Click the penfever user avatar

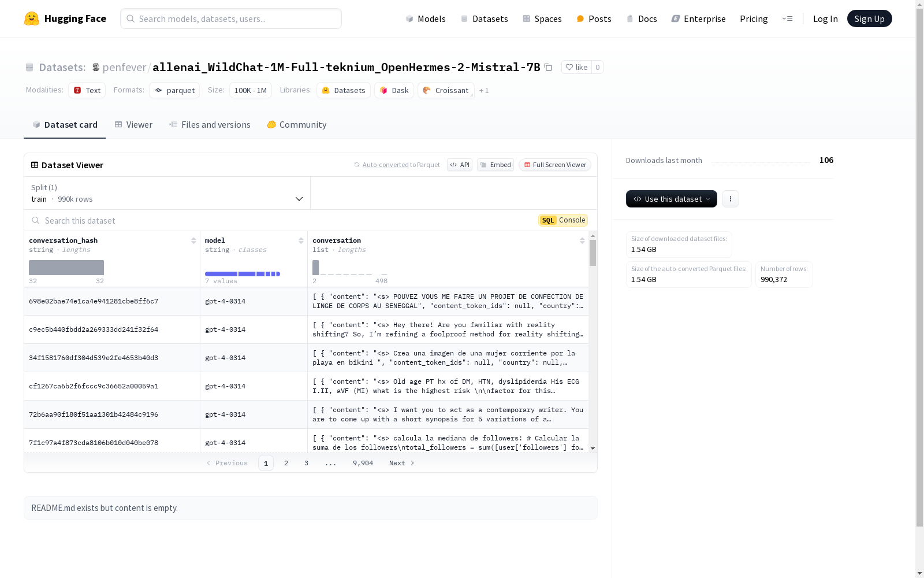[x=96, y=67]
